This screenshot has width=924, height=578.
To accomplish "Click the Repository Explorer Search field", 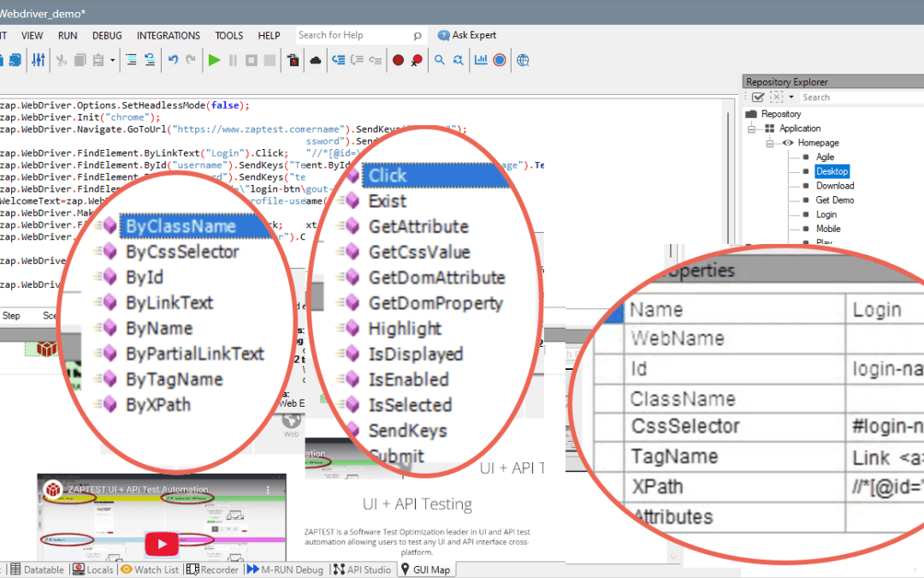I will tap(862, 98).
